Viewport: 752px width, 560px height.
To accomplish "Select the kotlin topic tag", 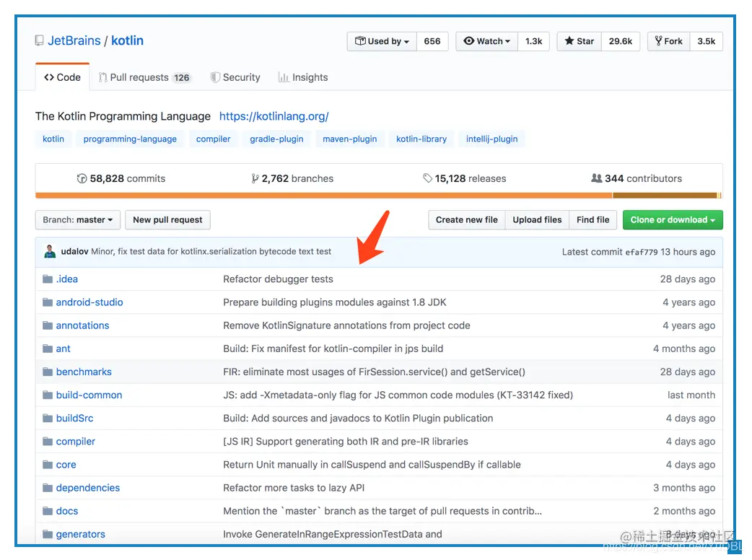I will click(x=53, y=139).
